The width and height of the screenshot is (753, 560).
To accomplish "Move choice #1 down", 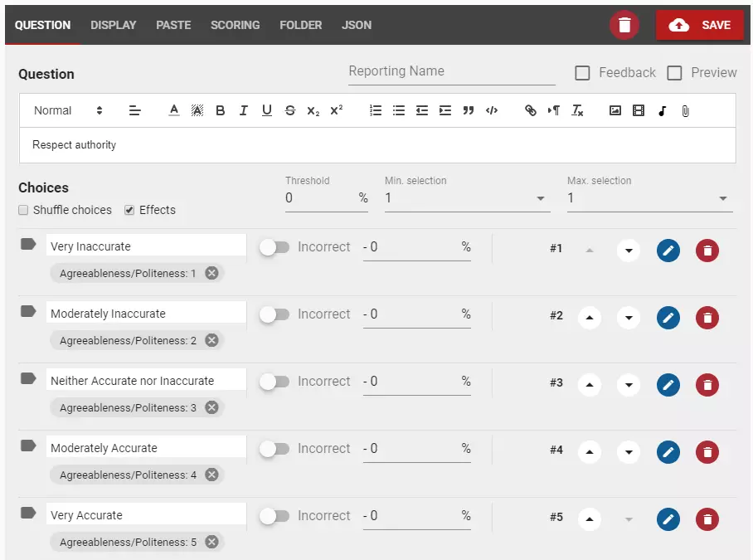I will pos(629,251).
